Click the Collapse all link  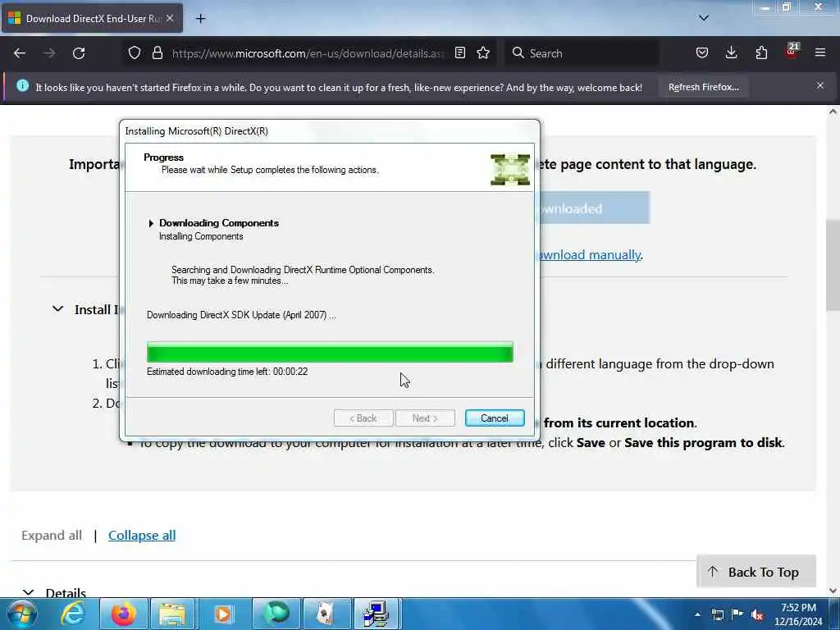pos(142,535)
